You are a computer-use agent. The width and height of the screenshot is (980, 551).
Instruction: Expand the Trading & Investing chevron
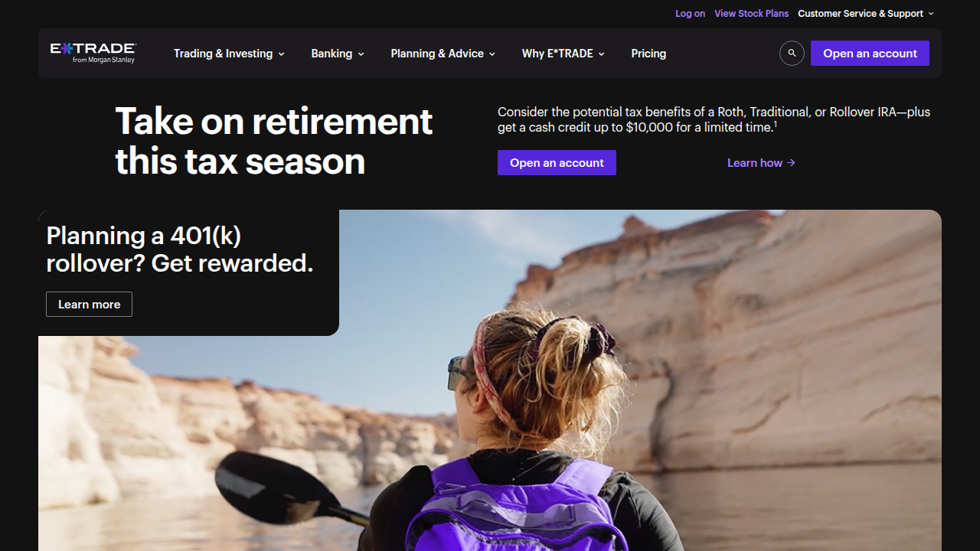(281, 54)
